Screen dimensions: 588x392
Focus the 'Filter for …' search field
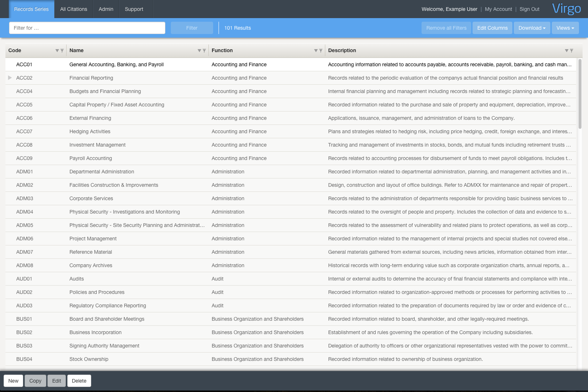(87, 28)
